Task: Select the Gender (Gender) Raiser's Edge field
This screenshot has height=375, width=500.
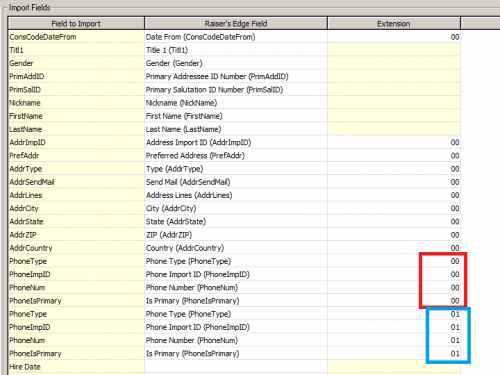Action: [x=236, y=63]
